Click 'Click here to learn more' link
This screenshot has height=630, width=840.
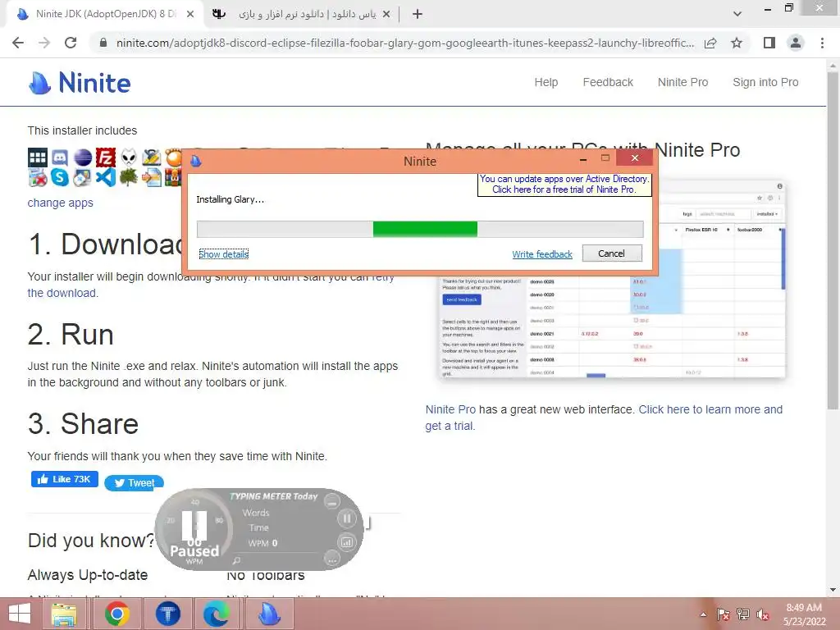(x=710, y=410)
